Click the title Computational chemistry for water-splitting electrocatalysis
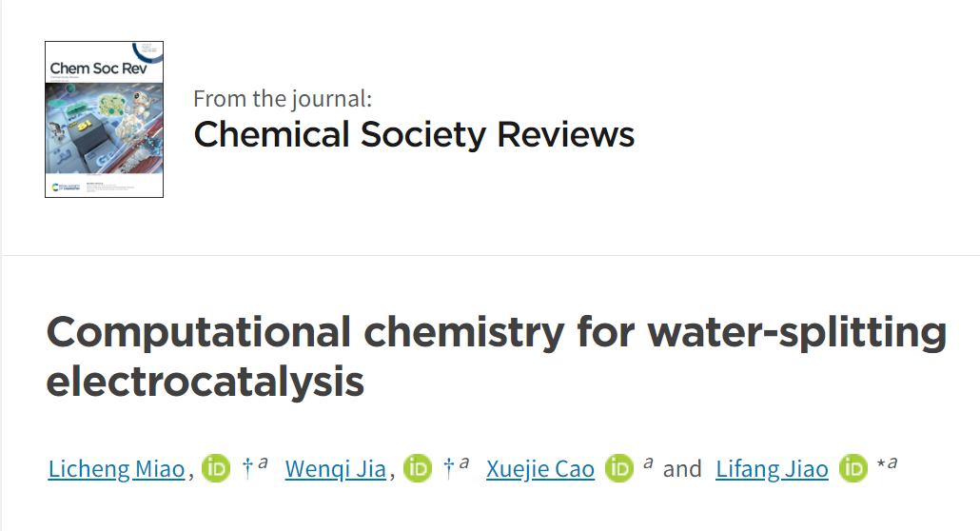Viewport: 980px width, 531px height. [497, 357]
